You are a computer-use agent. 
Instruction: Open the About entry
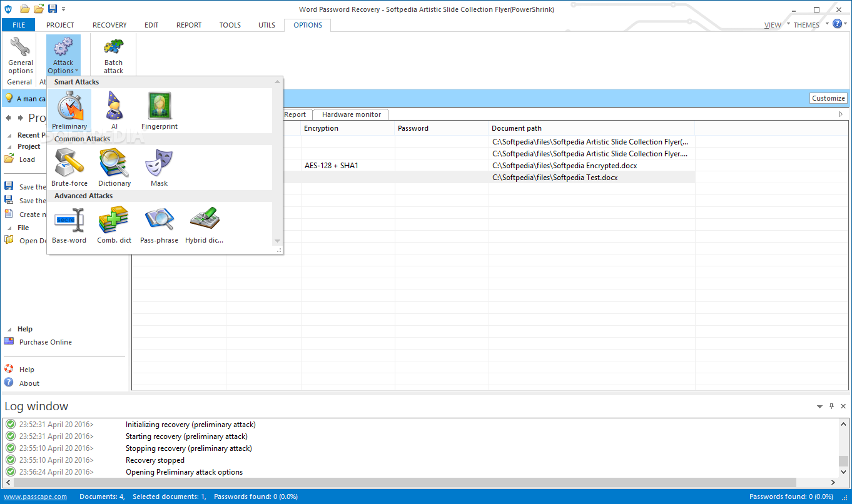click(29, 383)
